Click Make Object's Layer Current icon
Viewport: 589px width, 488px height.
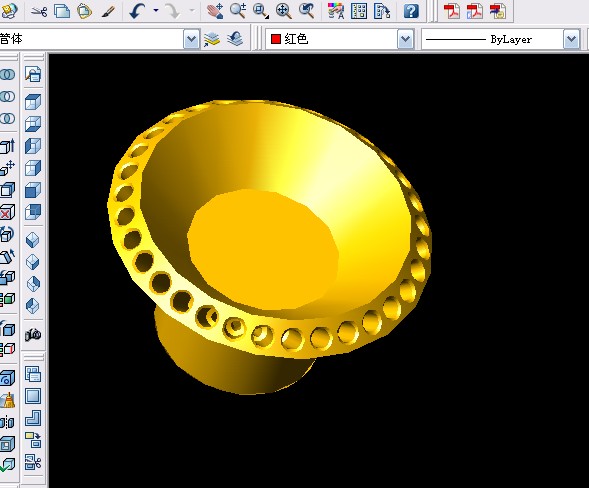pyautogui.click(x=212, y=39)
